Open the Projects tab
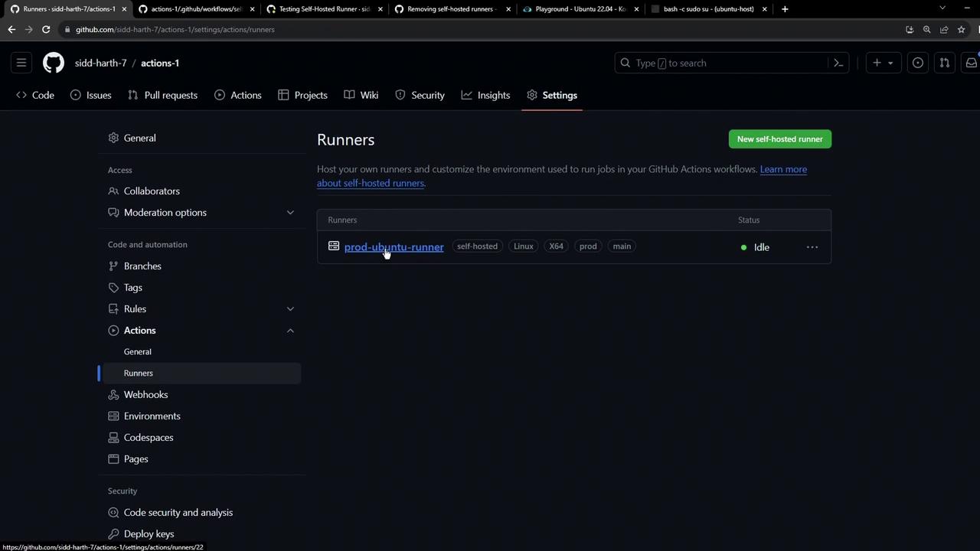 pos(302,95)
